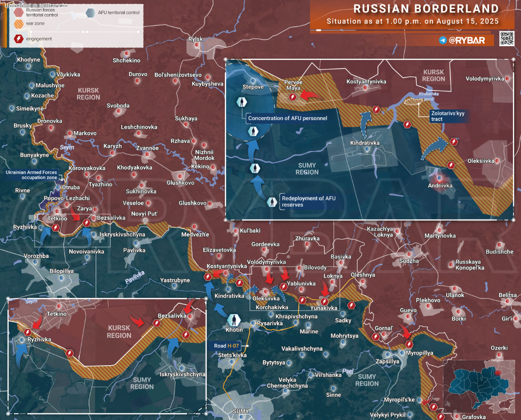Click soldier icon beside Redeployment of AFU reserves
This screenshot has height=420, width=521.
pos(272,201)
